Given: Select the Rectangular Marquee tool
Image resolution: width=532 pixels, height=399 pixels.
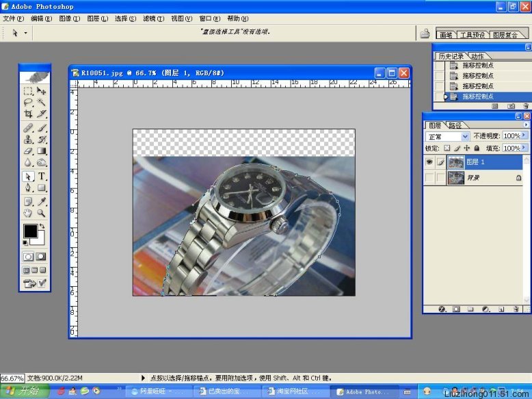Looking at the screenshot, I should tap(28, 91).
